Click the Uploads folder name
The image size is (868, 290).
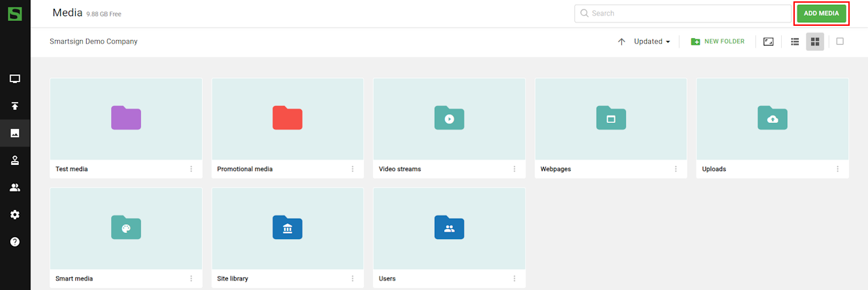[x=714, y=169]
